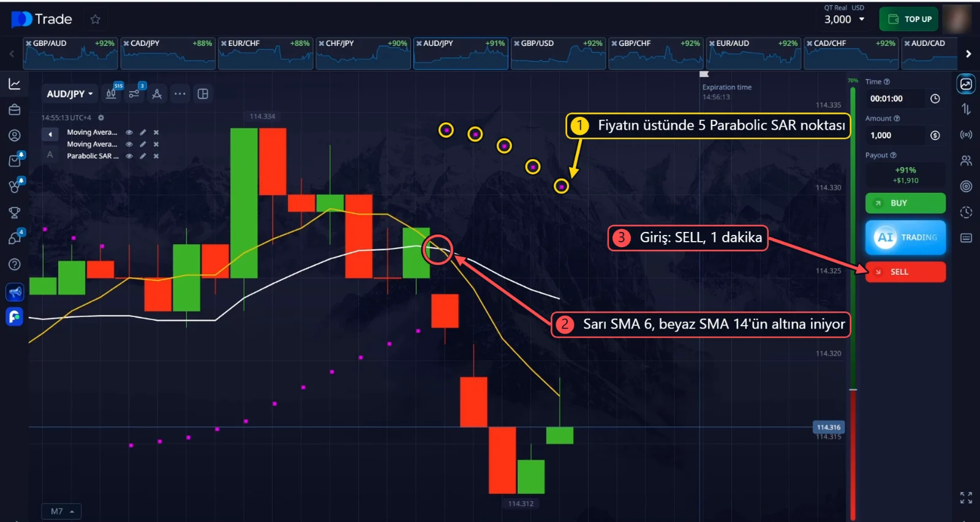Toggle fullscreen with expand arrows icon
The height and width of the screenshot is (522, 980).
[966, 498]
